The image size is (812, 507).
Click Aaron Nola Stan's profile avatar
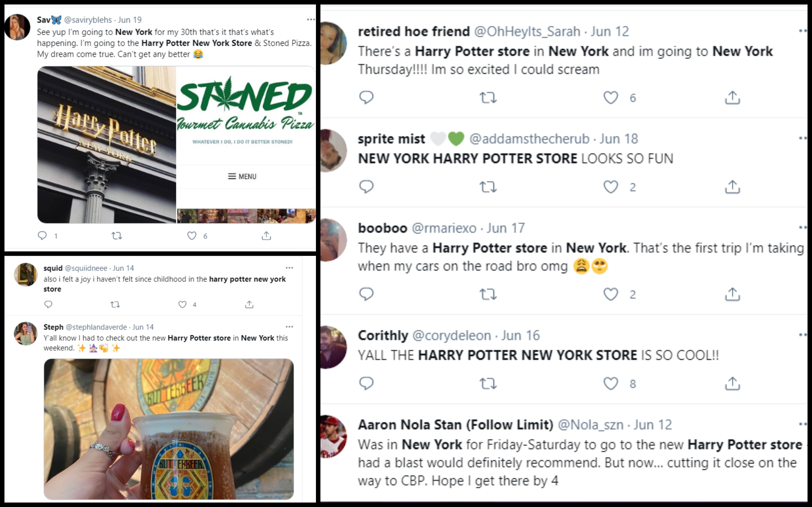333,436
